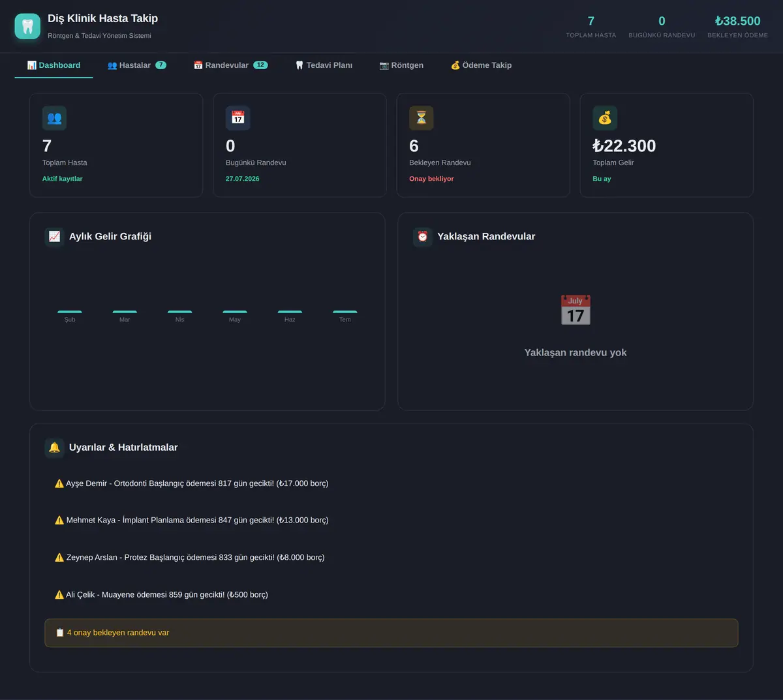This screenshot has height=700, width=783.
Task: Click the Mar bar in revenue chart
Action: pos(125,312)
